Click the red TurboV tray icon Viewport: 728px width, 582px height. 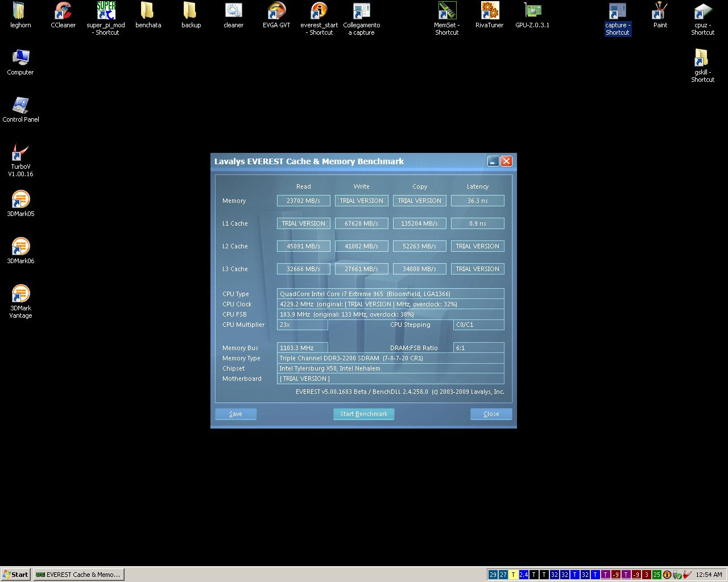click(687, 575)
